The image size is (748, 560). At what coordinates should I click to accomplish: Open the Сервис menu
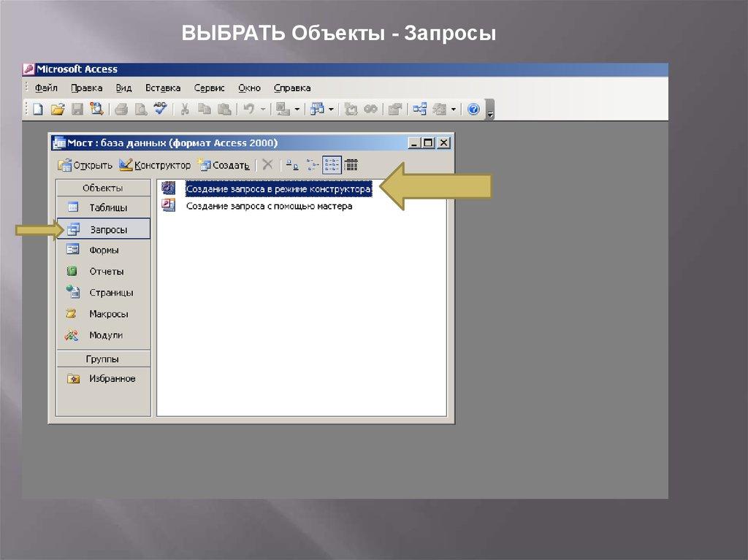pos(209,88)
